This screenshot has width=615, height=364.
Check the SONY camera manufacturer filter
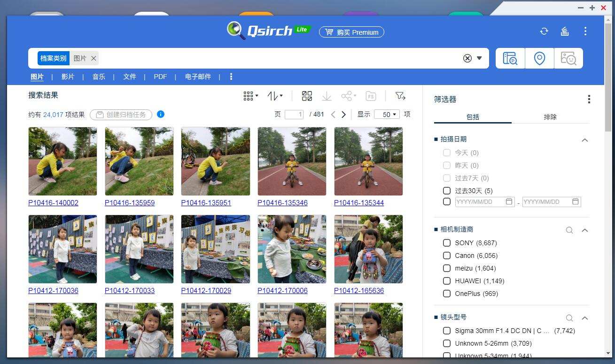click(446, 243)
